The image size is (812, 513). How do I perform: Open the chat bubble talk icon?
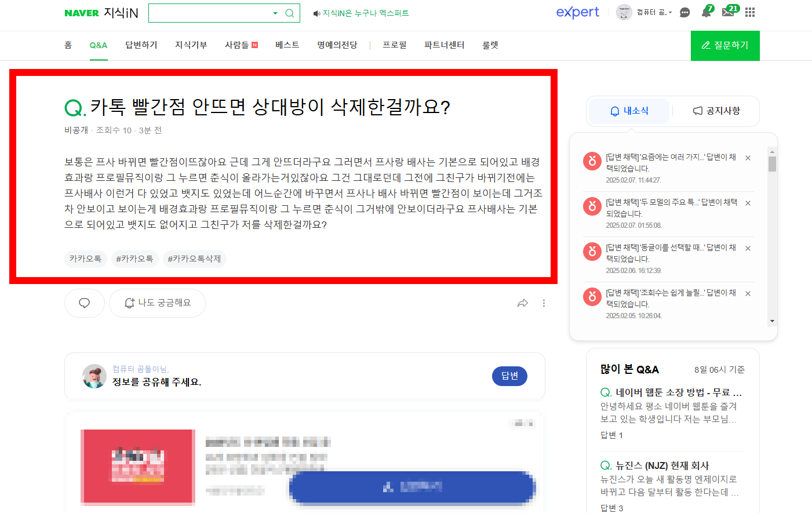[684, 12]
